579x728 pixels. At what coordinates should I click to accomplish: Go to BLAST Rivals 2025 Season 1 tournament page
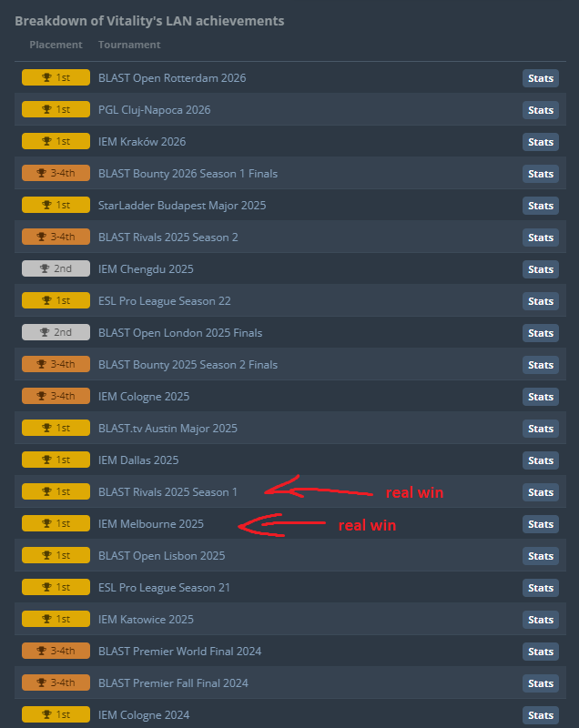coord(168,492)
